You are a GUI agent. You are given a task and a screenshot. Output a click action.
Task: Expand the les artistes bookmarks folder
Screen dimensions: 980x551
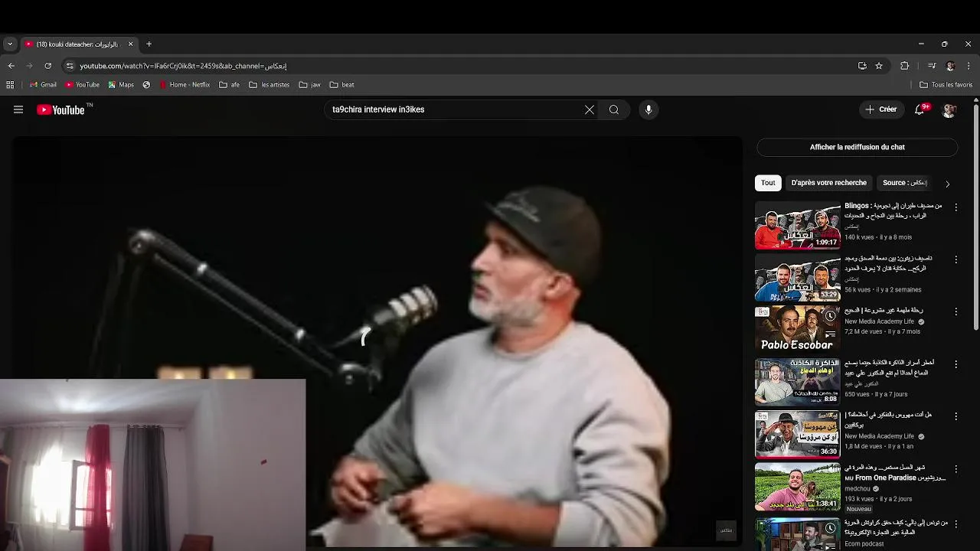(269, 85)
